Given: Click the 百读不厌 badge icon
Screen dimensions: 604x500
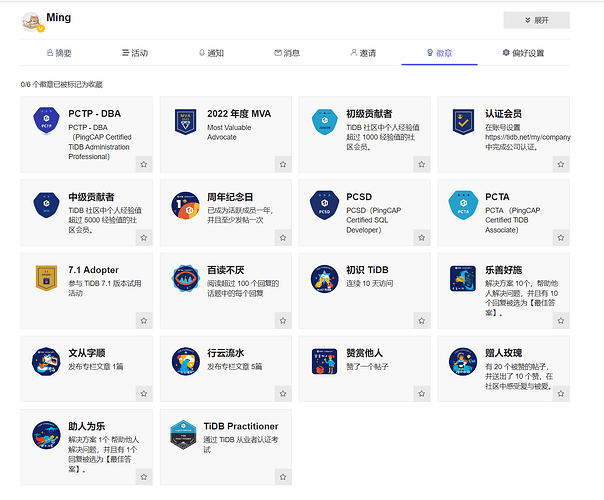Looking at the screenshot, I should [x=185, y=279].
